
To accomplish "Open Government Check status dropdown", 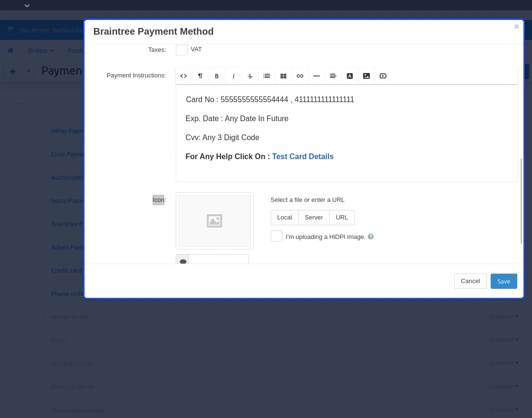I will click(x=503, y=410).
